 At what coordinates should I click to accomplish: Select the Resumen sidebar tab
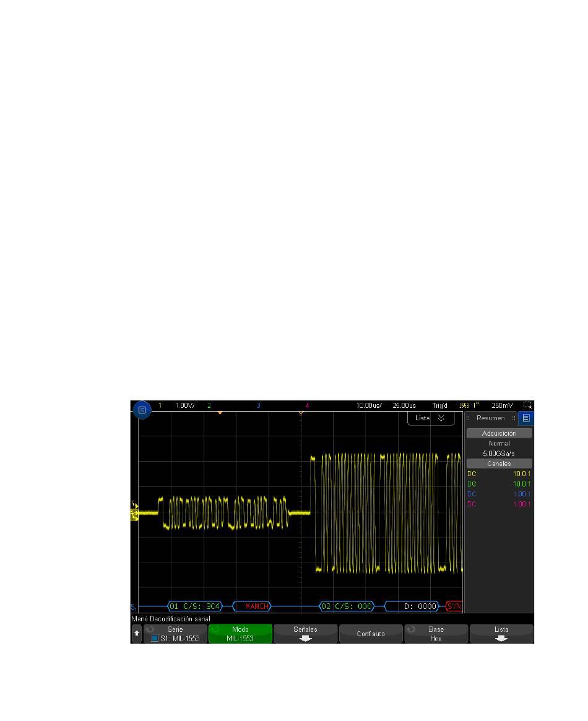(491, 418)
